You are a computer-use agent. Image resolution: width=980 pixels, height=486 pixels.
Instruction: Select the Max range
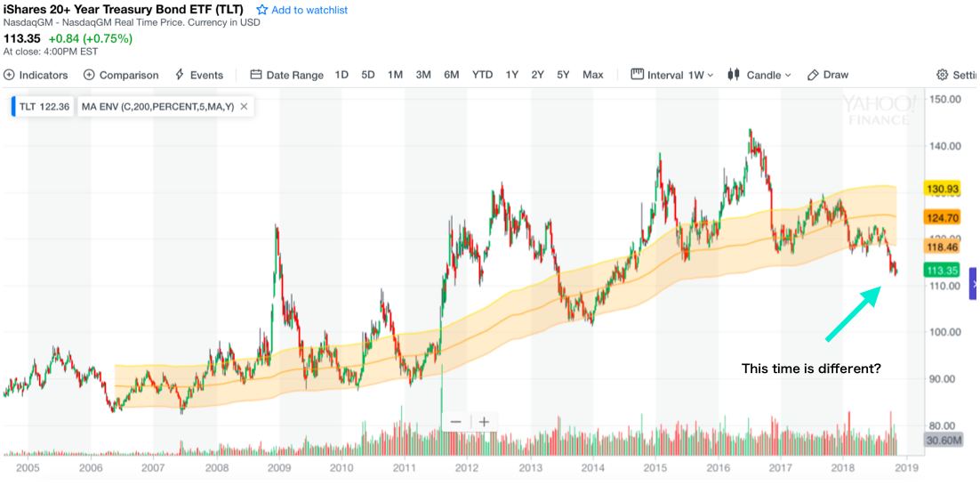point(593,75)
